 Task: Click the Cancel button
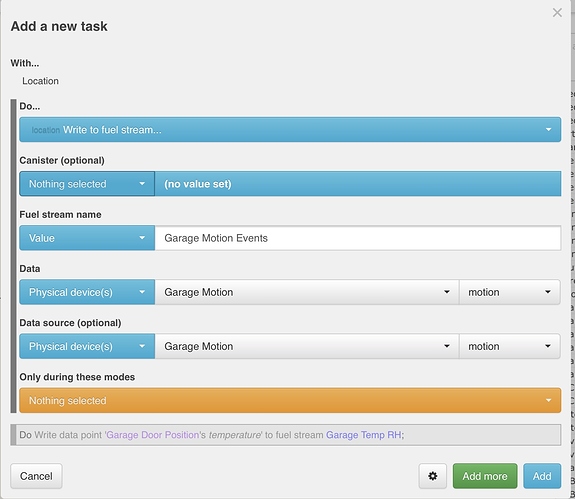pyautogui.click(x=36, y=476)
